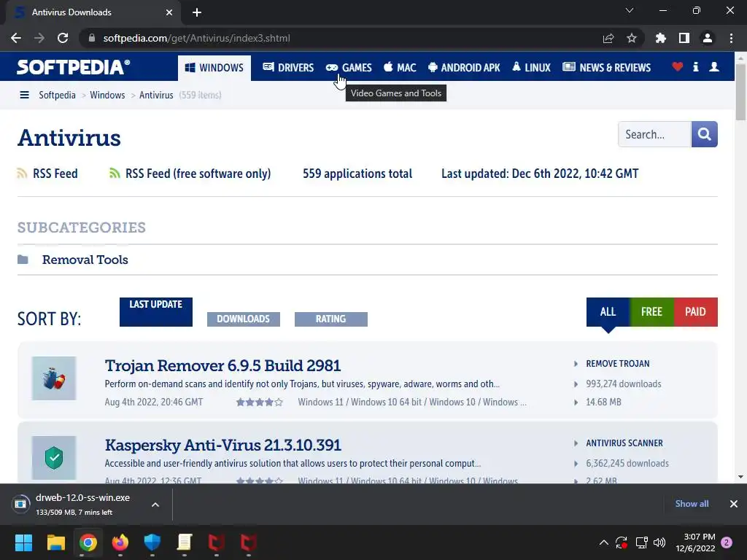Open NEWS & REVIEWS section
Viewport: 747px width, 560px height.
pyautogui.click(x=606, y=68)
